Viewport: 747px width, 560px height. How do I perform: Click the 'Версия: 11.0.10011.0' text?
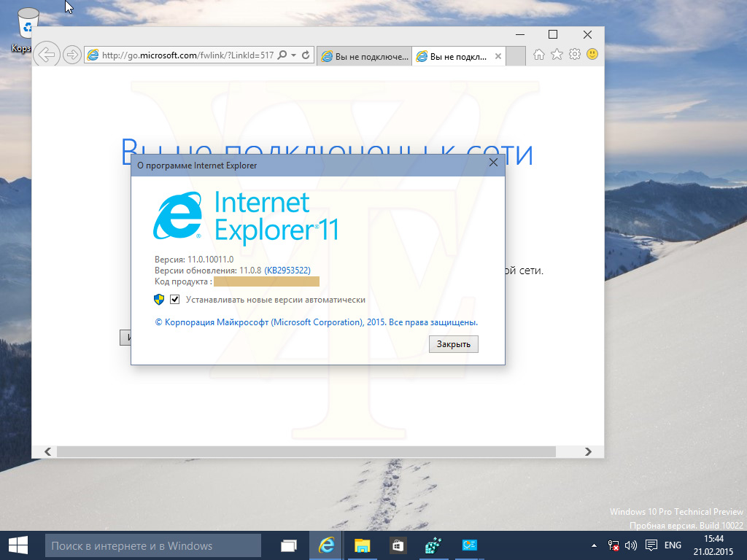coord(194,260)
